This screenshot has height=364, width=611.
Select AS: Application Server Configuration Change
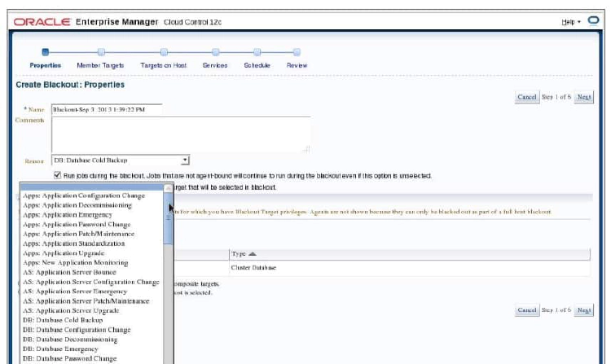[x=90, y=282]
